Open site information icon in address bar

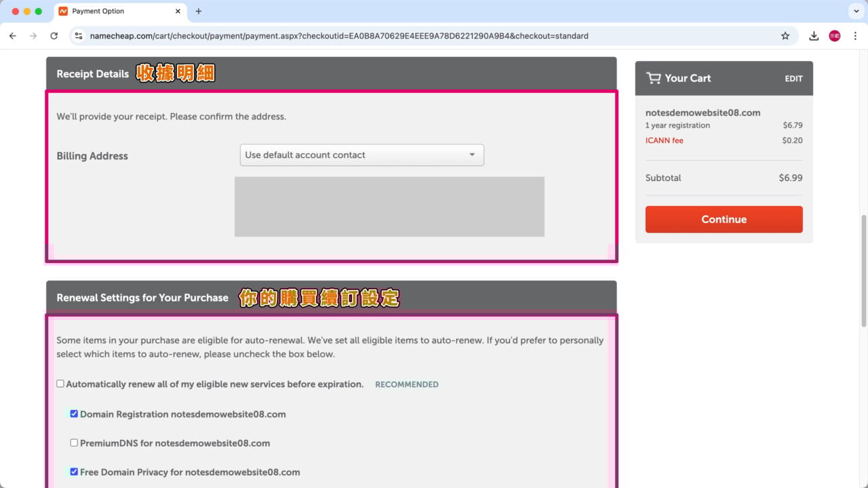(79, 36)
